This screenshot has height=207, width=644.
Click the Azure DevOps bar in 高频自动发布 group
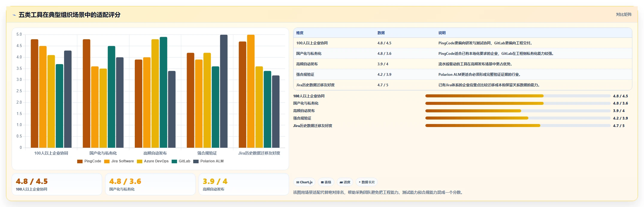[155, 93]
